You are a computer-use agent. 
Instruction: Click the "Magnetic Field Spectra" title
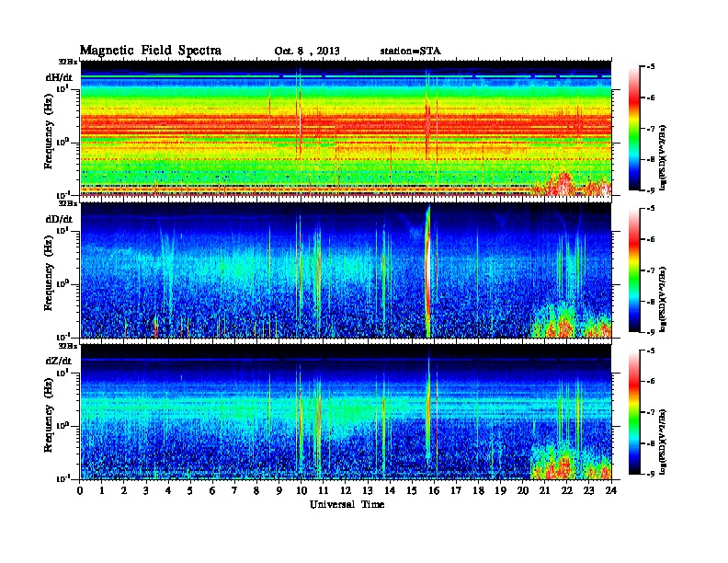(151, 51)
